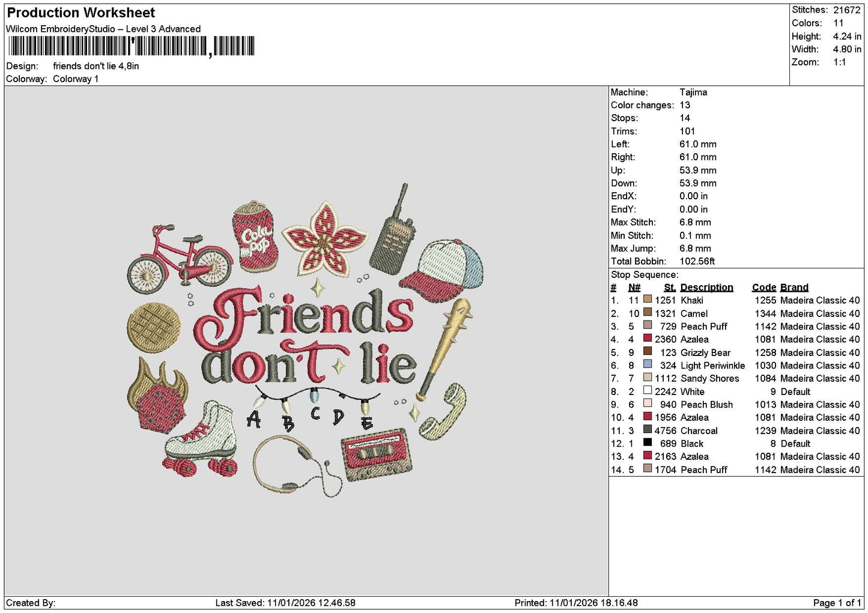Click the Trims value 101
This screenshot has width=868, height=613.
[x=687, y=131]
